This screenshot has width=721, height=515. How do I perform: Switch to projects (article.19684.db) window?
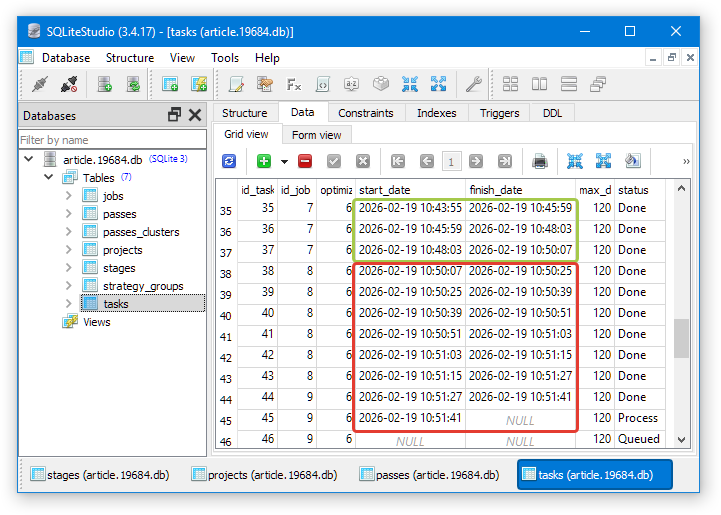point(264,475)
